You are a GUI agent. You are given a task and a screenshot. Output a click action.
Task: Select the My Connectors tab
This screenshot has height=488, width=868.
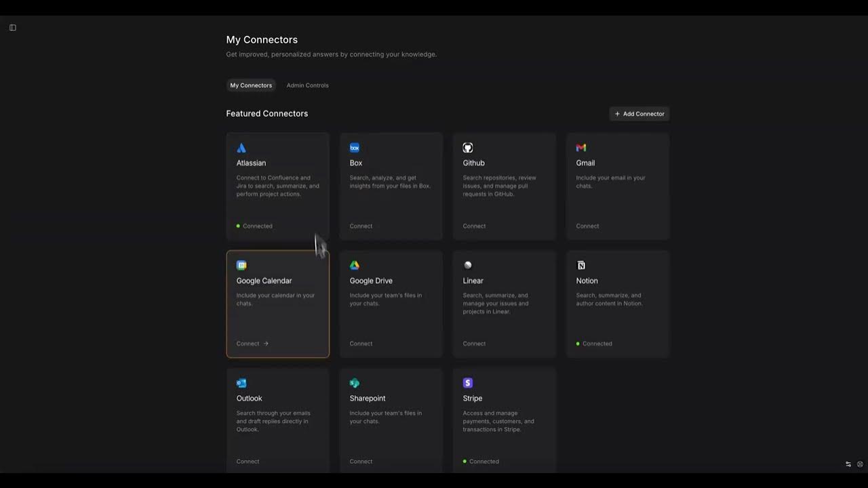point(251,85)
